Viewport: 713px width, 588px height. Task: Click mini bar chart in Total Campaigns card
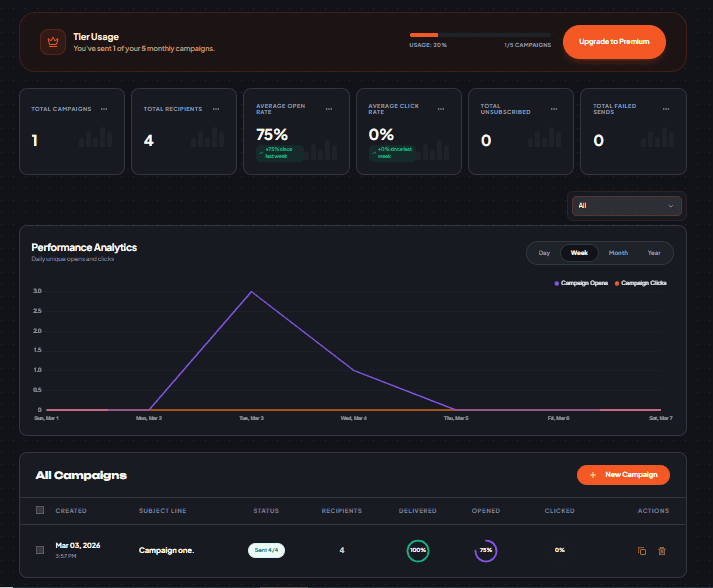pyautogui.click(x=95, y=137)
